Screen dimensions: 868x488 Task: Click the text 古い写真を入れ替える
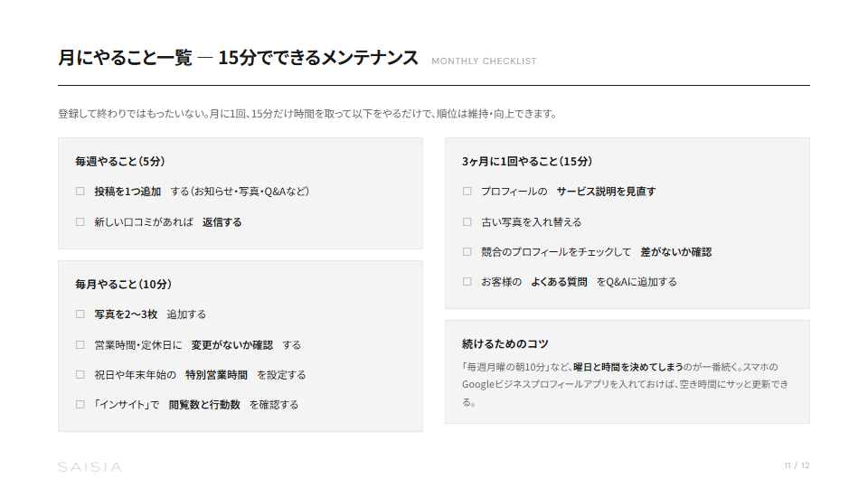click(532, 222)
